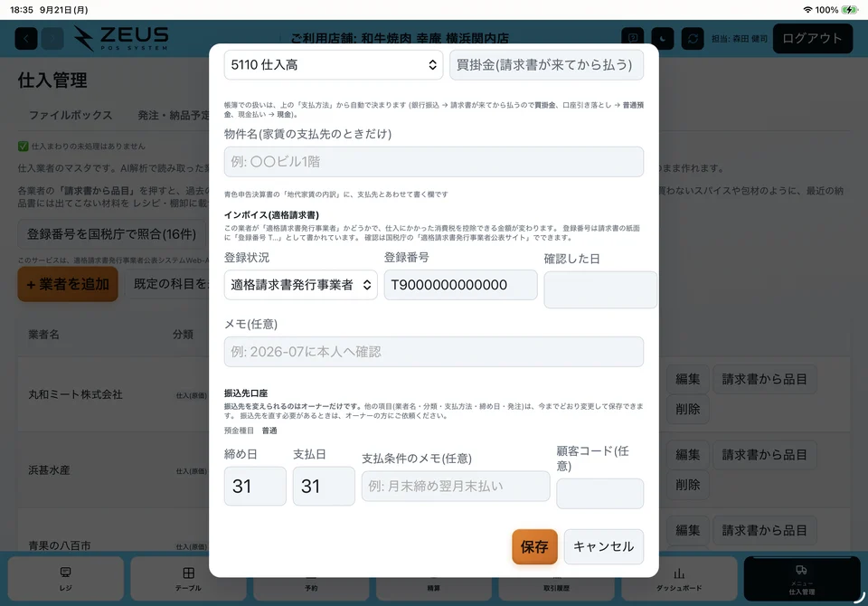
Task: Click 登録番号を国税庁で照合(16件) button
Action: 111,234
